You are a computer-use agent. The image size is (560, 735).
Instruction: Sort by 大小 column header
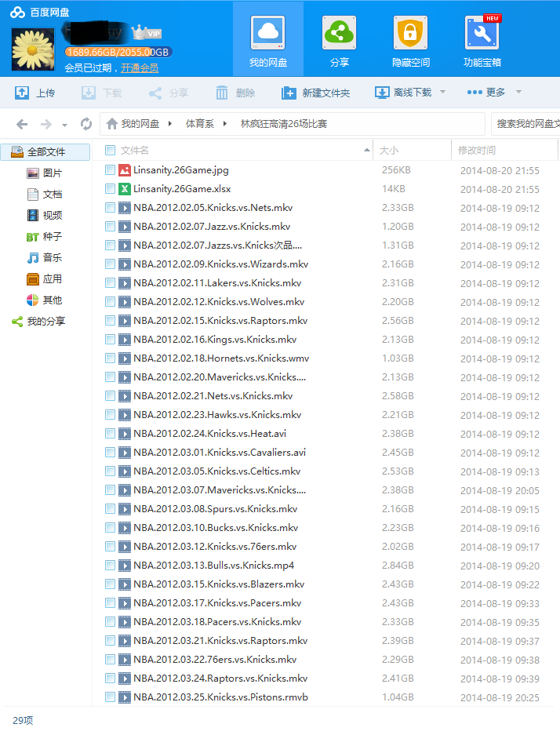pos(389,150)
